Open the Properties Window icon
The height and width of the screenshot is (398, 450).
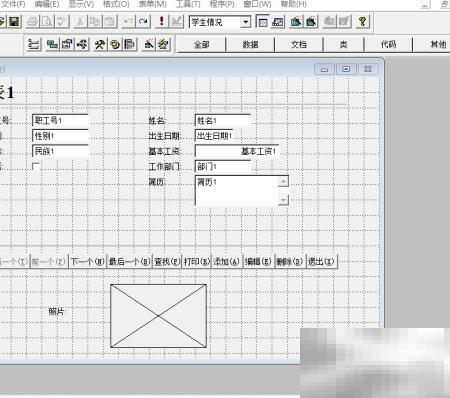pyautogui.click(x=67, y=44)
